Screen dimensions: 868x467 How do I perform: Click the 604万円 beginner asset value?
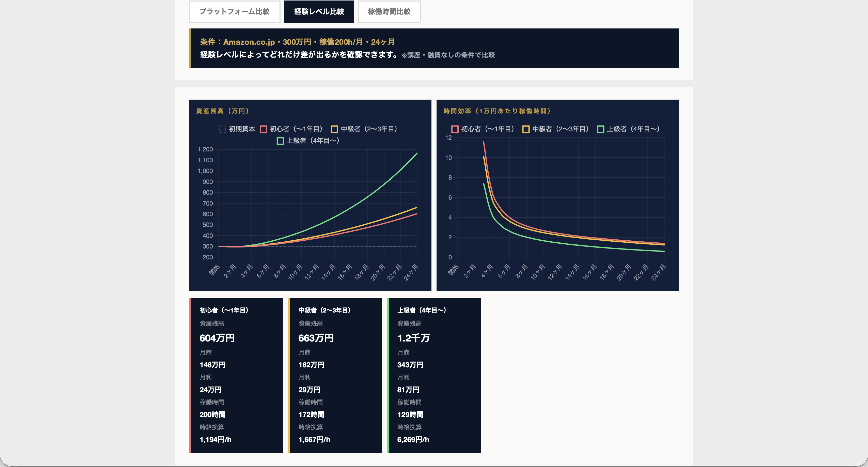click(x=217, y=338)
